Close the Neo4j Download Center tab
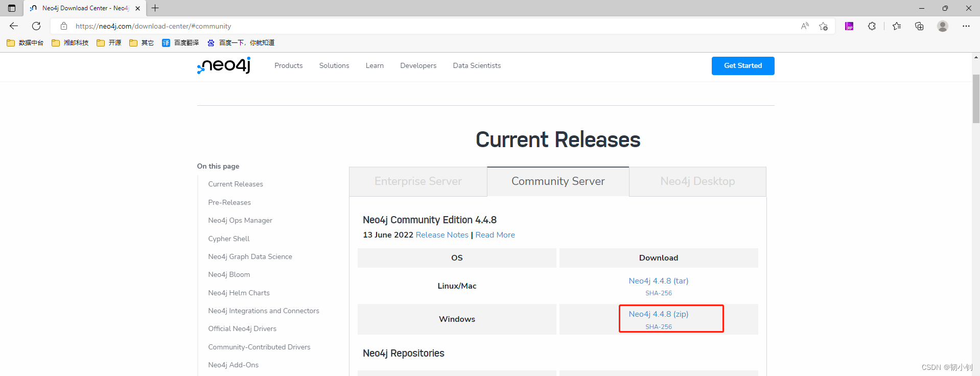This screenshot has width=980, height=376. pyautogui.click(x=137, y=8)
